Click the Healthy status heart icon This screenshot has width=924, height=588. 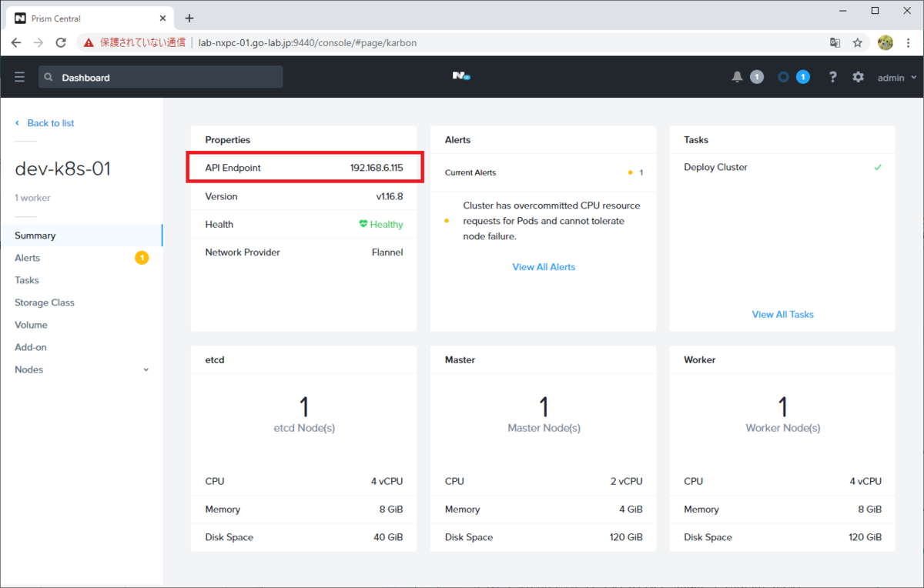363,224
